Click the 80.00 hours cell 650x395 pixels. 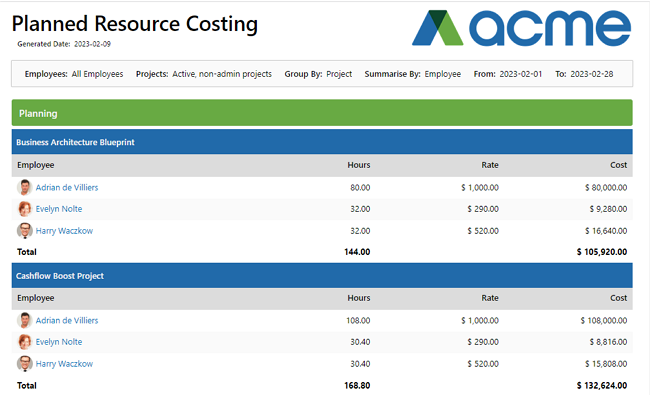coord(360,187)
